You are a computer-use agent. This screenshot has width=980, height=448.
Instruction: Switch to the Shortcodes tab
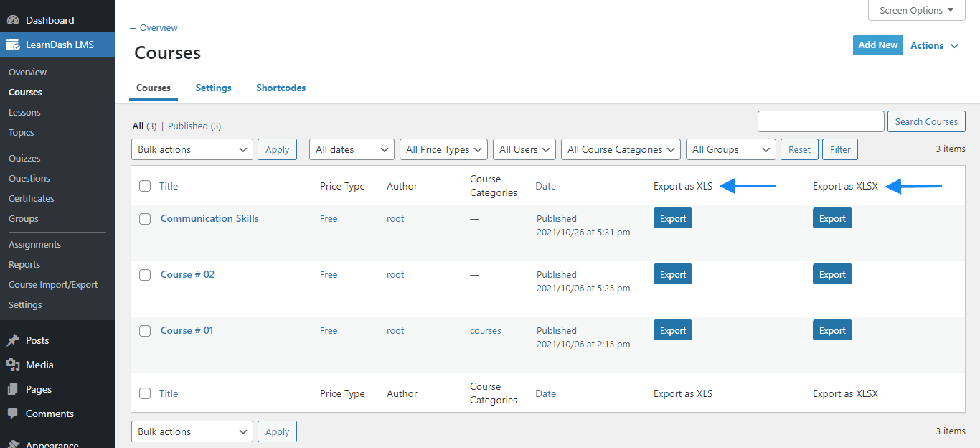coord(281,88)
